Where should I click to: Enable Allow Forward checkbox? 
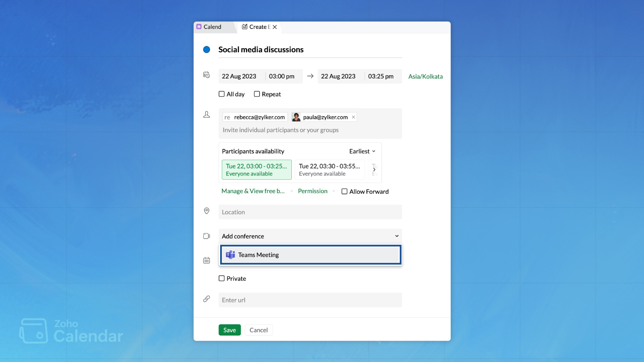pyautogui.click(x=345, y=191)
